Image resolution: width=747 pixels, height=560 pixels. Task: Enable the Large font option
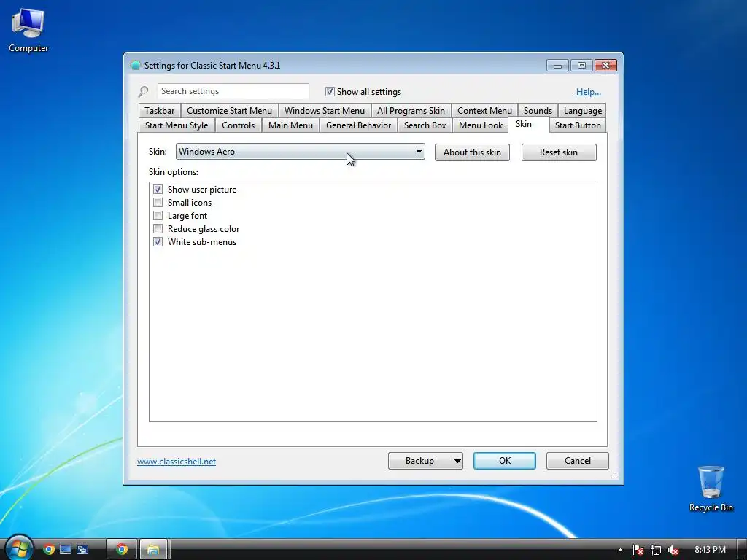[158, 216]
